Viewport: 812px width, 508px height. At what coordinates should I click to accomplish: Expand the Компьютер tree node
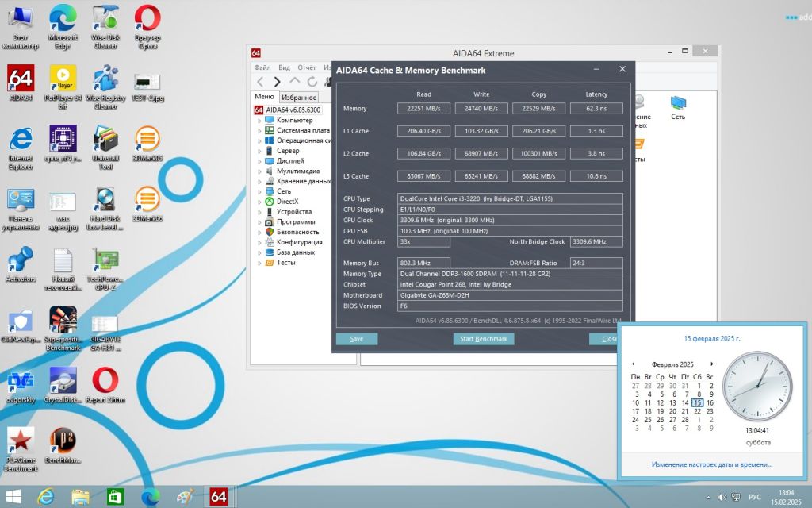click(x=260, y=121)
